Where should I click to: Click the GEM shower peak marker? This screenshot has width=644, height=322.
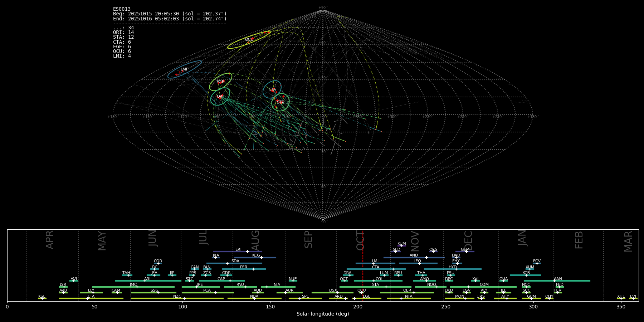466,252
